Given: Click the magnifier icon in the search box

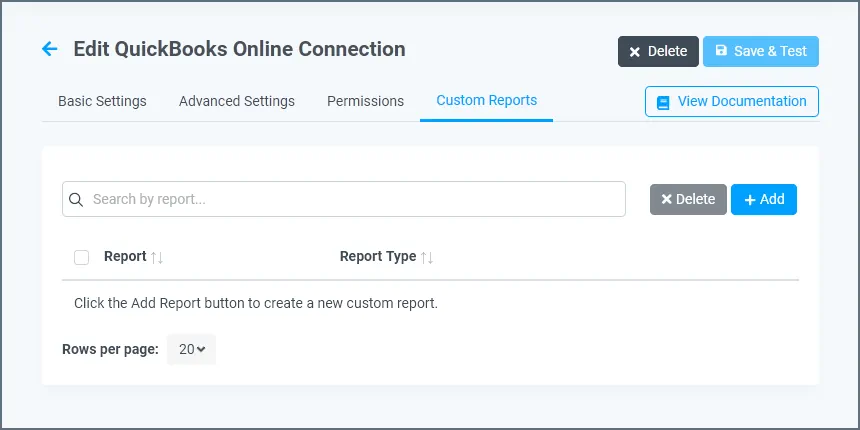Looking at the screenshot, I should point(76,200).
